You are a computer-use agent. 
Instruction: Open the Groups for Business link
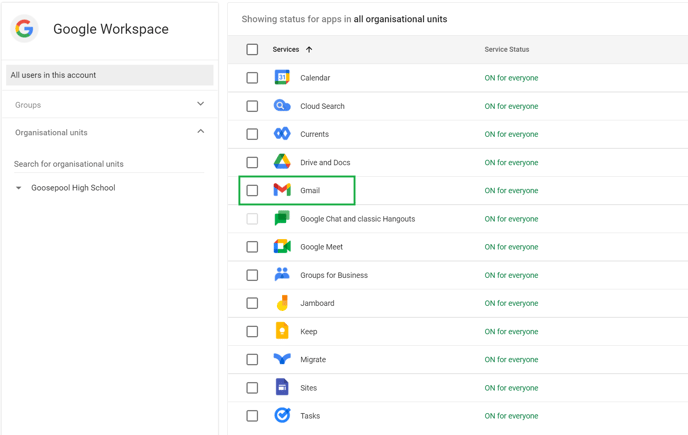click(334, 275)
